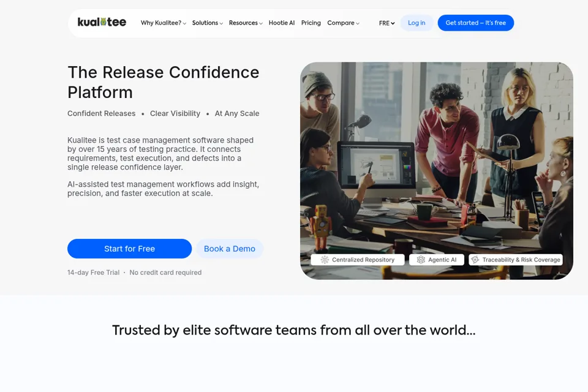Image resolution: width=588 pixels, height=392 pixels.
Task: Go to the Hootie AI page
Action: tap(282, 23)
